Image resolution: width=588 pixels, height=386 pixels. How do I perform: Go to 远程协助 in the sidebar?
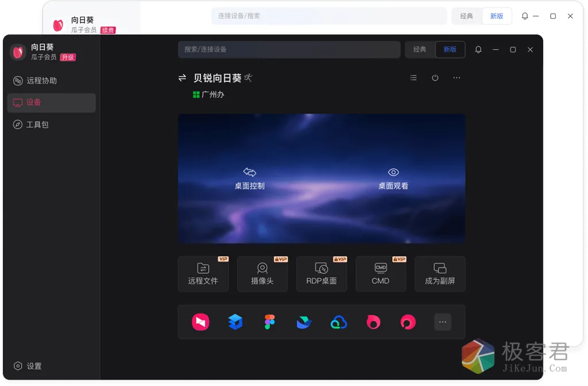pyautogui.click(x=41, y=81)
